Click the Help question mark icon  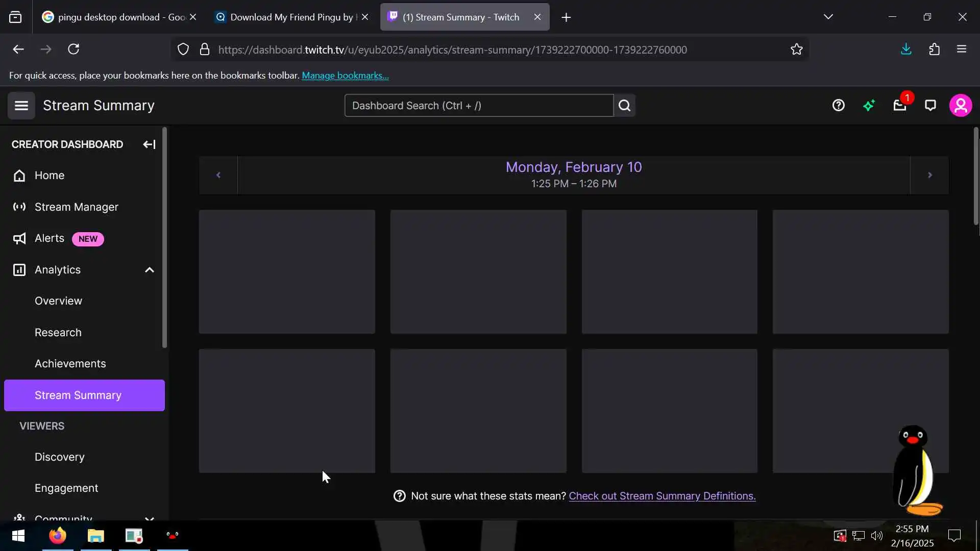pos(838,106)
